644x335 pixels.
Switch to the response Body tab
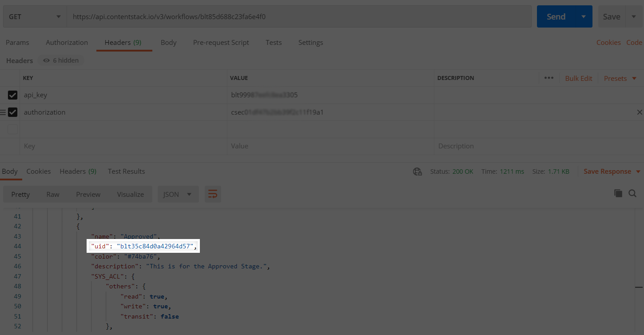(x=10, y=171)
